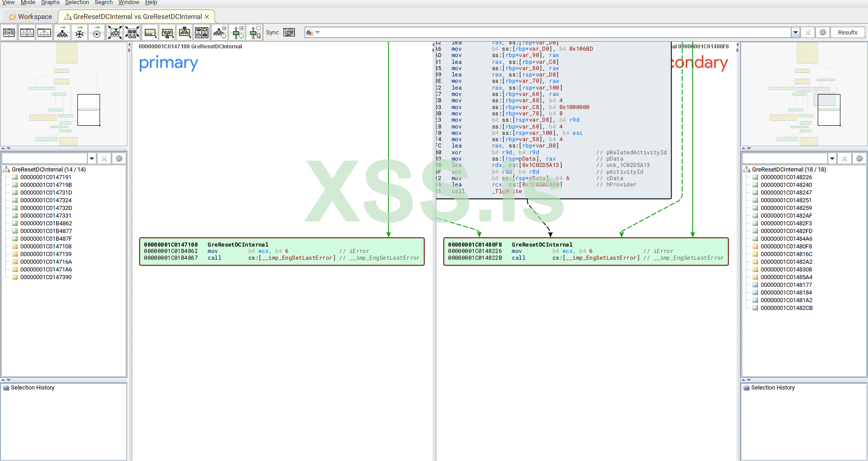Viewport: 868px width, 461px height.
Task: Open the Window menu
Action: pyautogui.click(x=129, y=3)
